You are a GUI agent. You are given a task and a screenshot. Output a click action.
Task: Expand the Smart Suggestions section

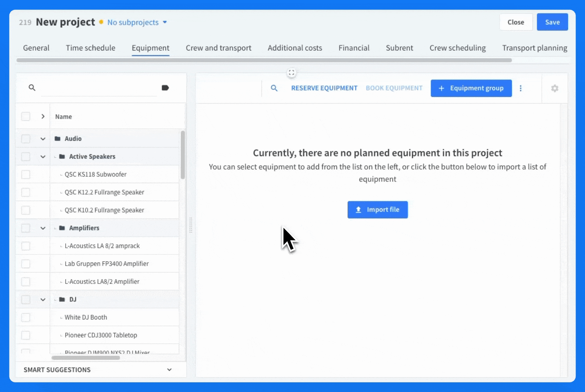(169, 369)
